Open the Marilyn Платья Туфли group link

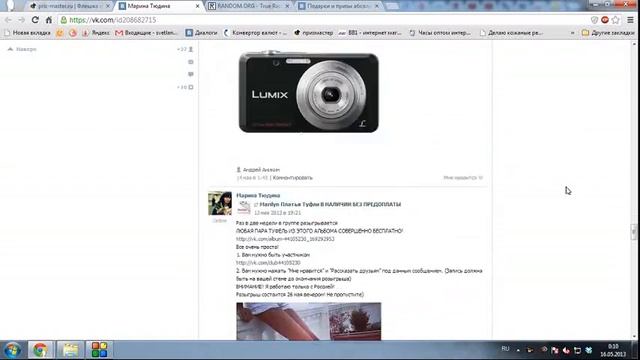(x=330, y=204)
